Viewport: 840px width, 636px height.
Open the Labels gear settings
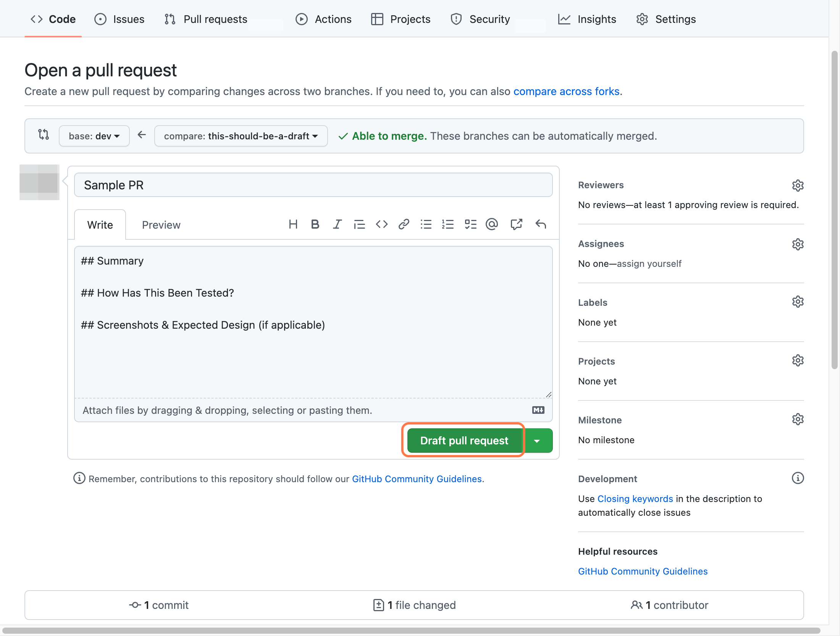pyautogui.click(x=798, y=302)
